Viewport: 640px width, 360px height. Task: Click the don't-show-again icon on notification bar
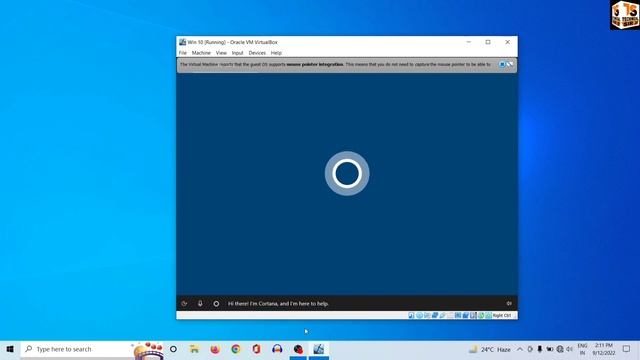(x=510, y=64)
